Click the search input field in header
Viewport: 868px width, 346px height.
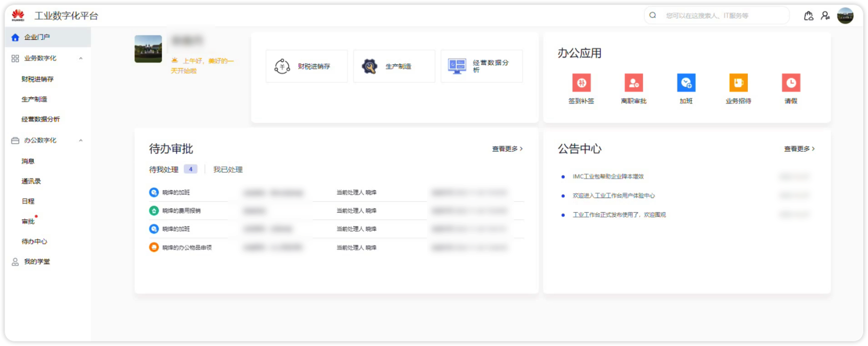tap(723, 16)
